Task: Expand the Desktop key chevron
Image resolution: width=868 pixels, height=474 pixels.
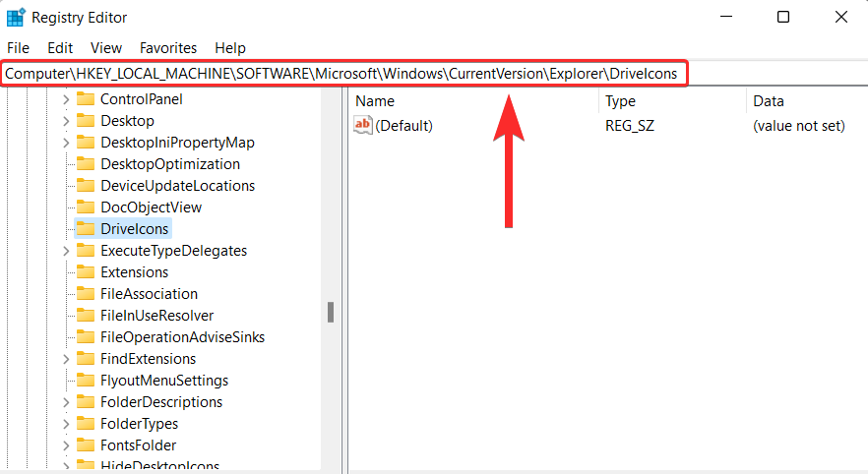Action: point(66,121)
